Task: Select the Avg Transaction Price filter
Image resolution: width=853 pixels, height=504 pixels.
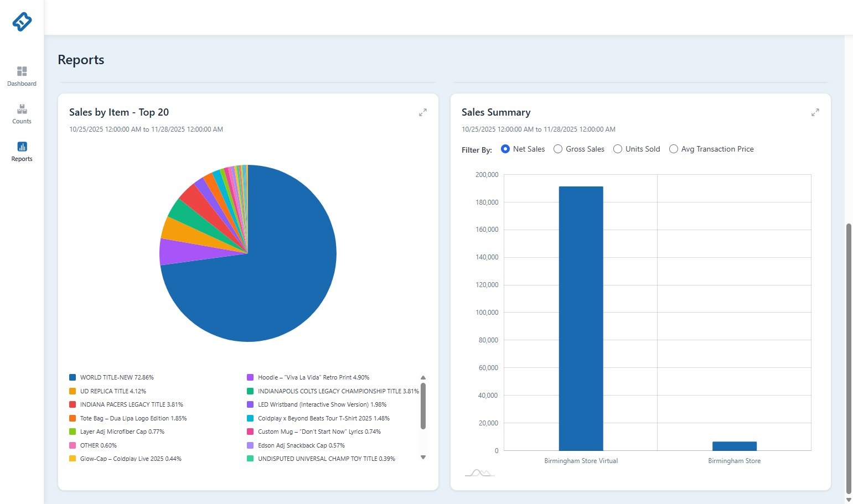Action: point(674,149)
